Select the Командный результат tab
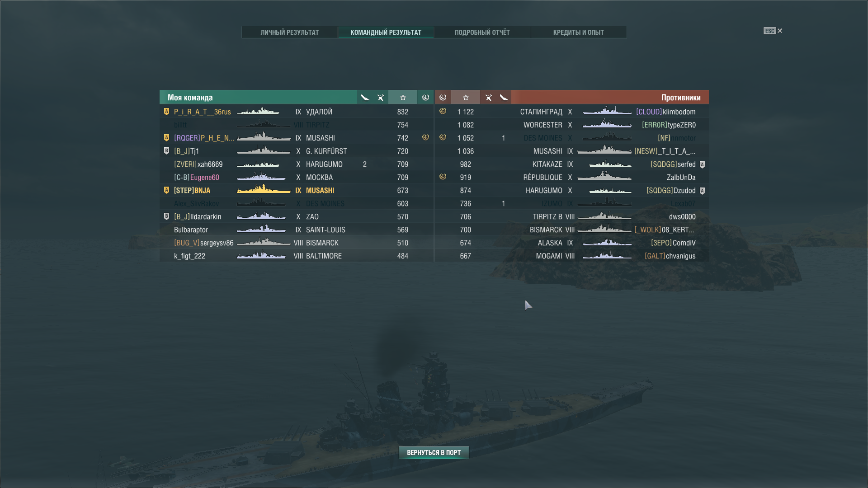This screenshot has width=868, height=488. point(386,33)
